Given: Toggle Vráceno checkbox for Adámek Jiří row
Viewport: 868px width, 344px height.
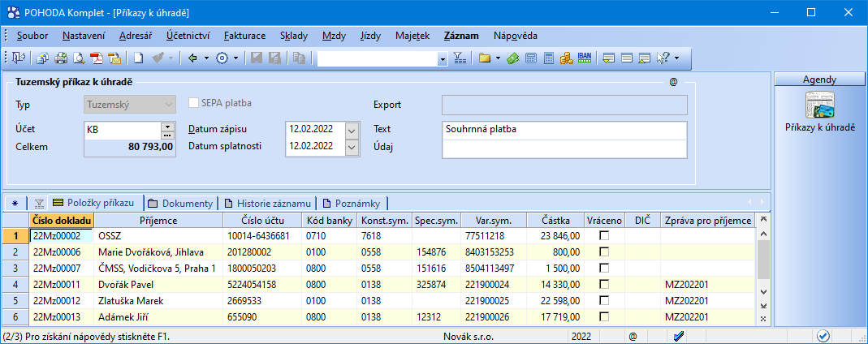Looking at the screenshot, I should [604, 317].
